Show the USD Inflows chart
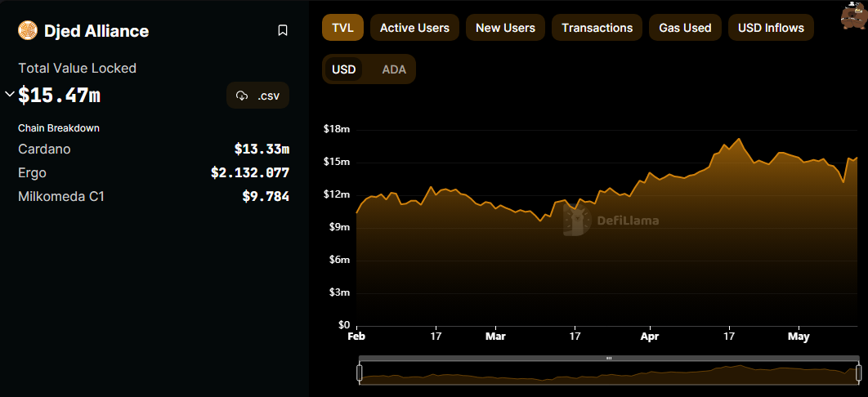868x397 pixels. pos(771,28)
